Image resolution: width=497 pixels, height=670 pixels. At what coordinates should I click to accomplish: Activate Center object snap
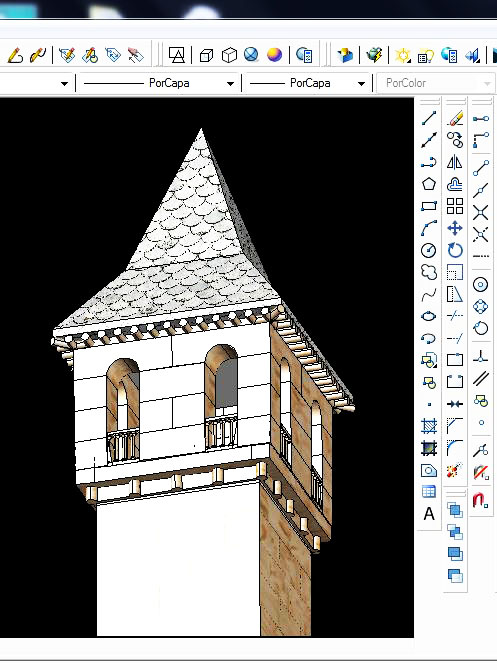(x=481, y=284)
